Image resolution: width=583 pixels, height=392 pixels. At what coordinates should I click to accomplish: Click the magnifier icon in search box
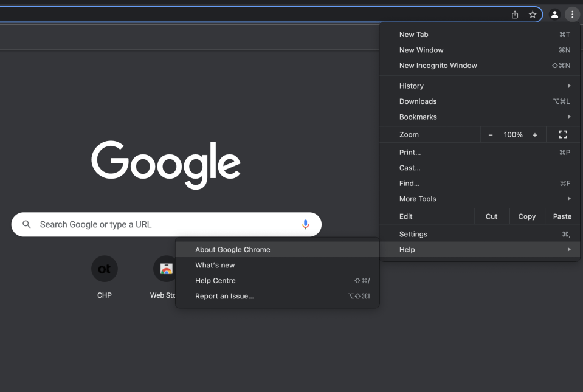[26, 224]
